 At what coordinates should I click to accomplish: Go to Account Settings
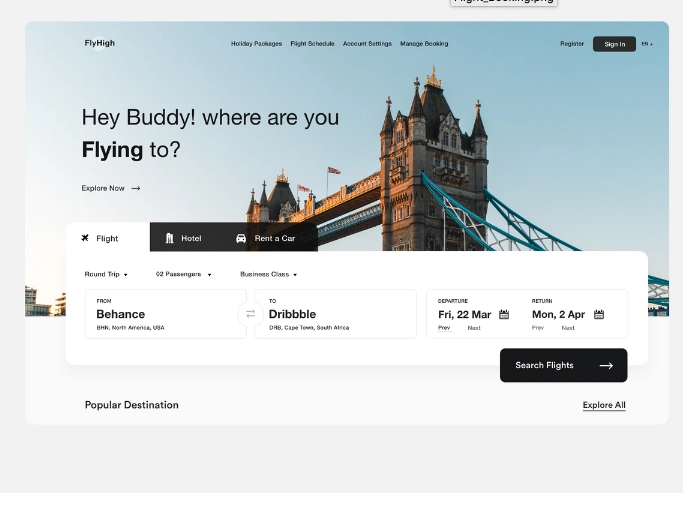(x=367, y=44)
